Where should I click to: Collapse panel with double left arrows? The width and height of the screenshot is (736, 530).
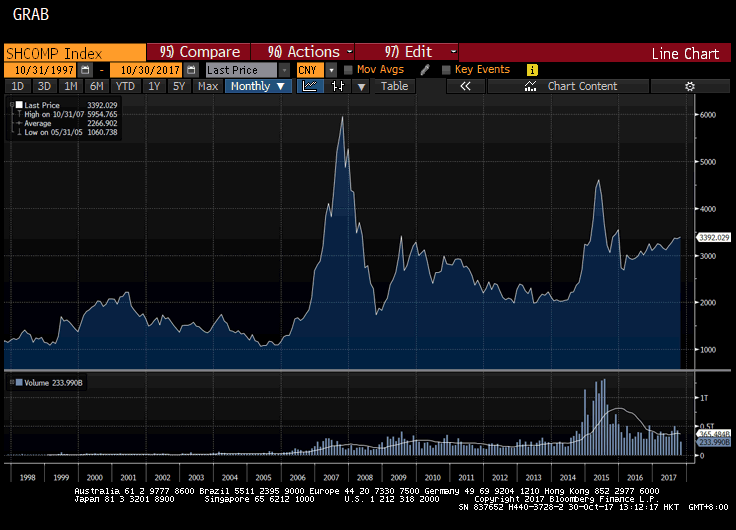(465, 87)
